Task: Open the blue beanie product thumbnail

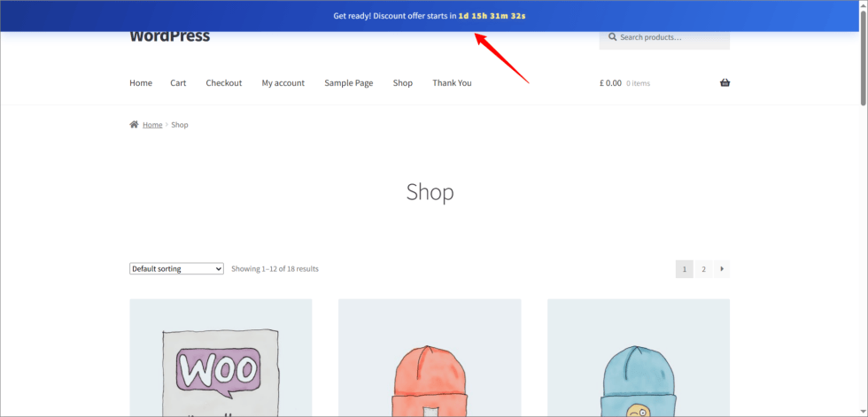Action: [639, 358]
